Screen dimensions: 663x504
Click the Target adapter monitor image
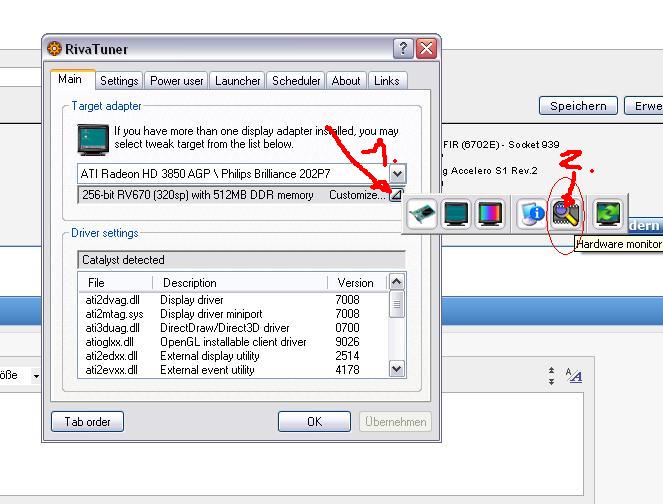point(93,140)
